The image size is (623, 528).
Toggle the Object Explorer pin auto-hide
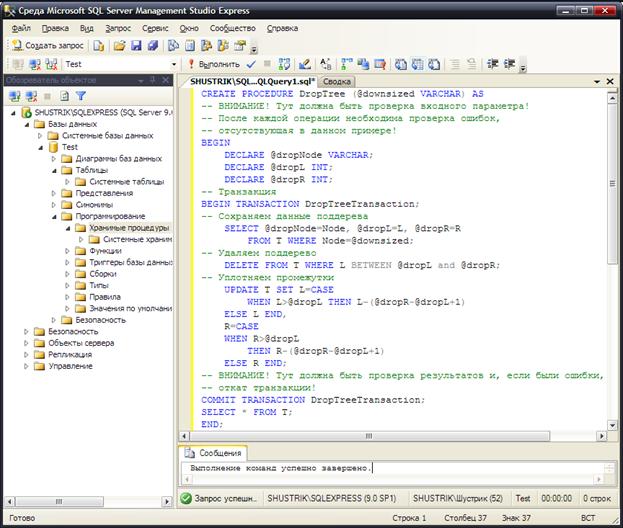click(153, 80)
